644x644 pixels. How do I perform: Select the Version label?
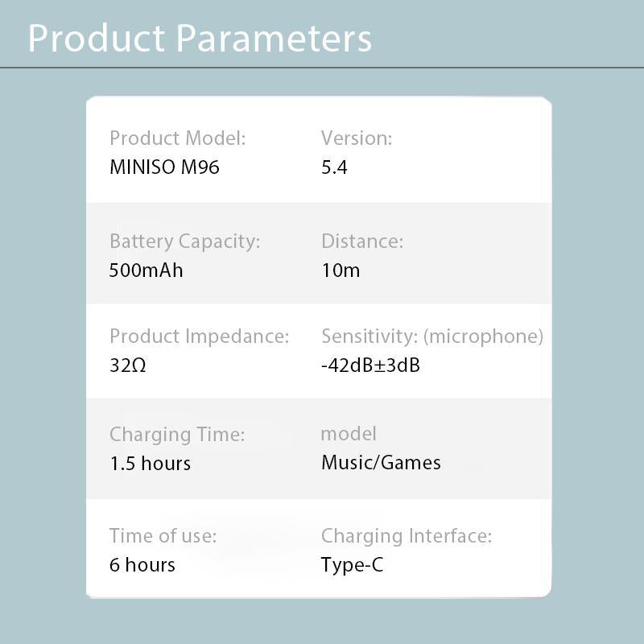click(x=357, y=138)
